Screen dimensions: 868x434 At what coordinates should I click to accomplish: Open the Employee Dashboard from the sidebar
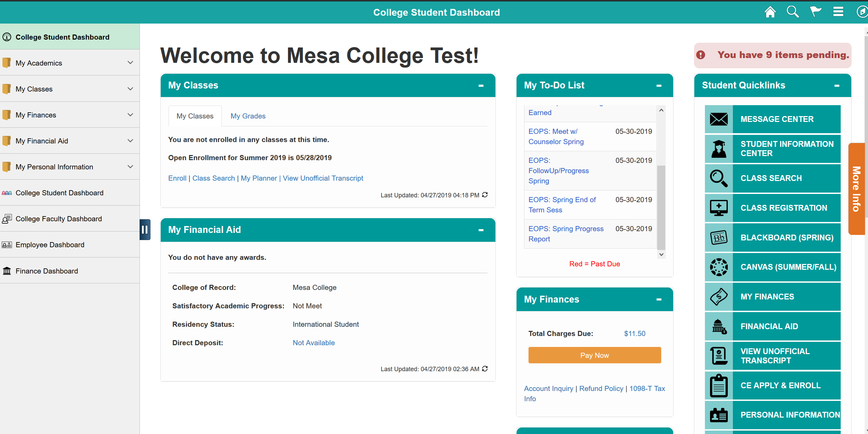pos(50,244)
